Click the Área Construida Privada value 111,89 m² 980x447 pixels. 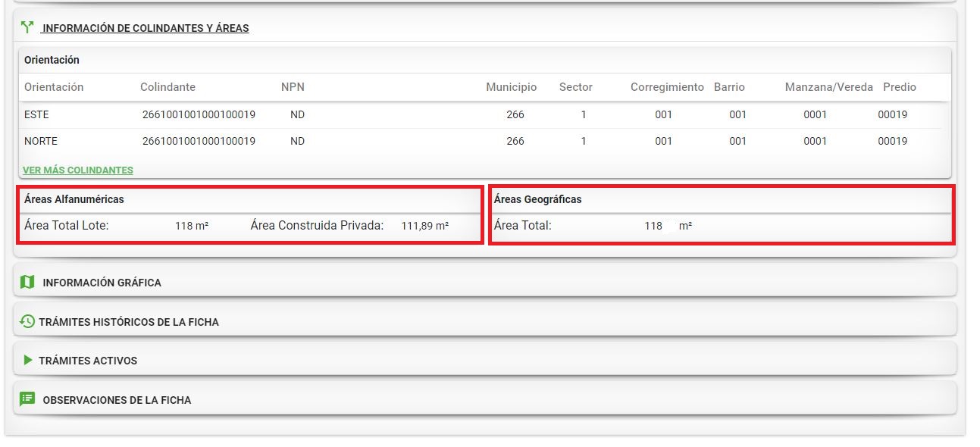point(424,226)
